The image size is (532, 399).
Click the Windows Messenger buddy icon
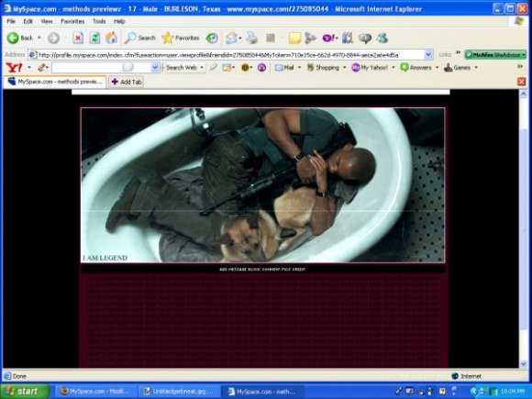pyautogui.click(x=382, y=38)
